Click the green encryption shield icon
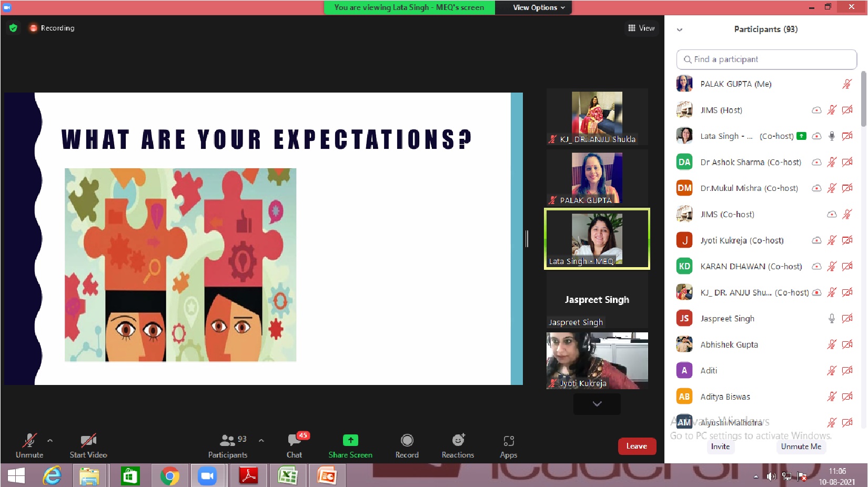Image resolution: width=868 pixels, height=487 pixels. (x=14, y=28)
